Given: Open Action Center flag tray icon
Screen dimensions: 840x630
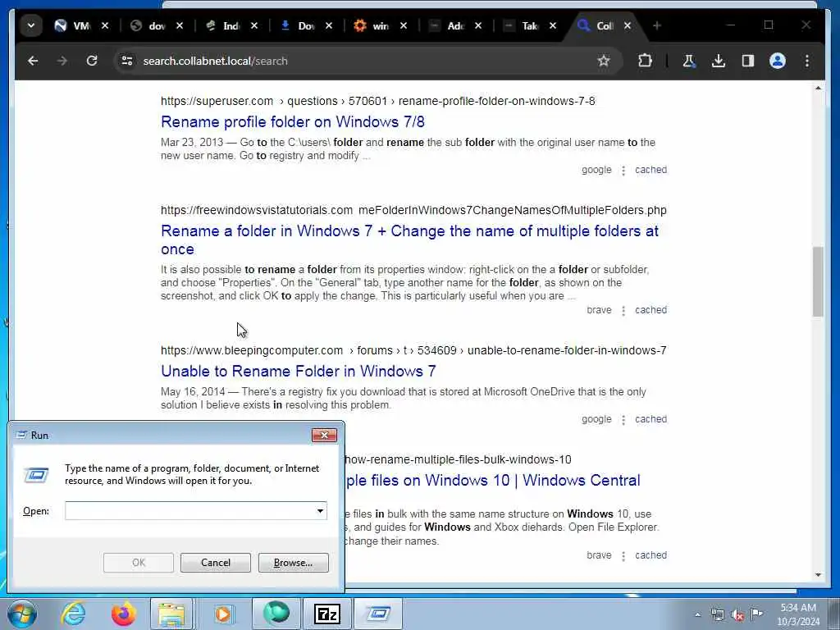Looking at the screenshot, I should coord(756,614).
